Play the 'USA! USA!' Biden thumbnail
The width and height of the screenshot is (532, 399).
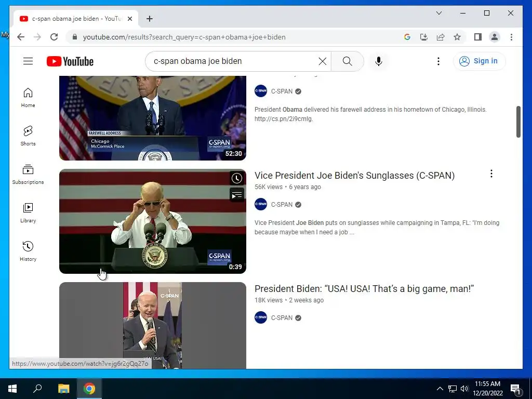[x=153, y=325]
